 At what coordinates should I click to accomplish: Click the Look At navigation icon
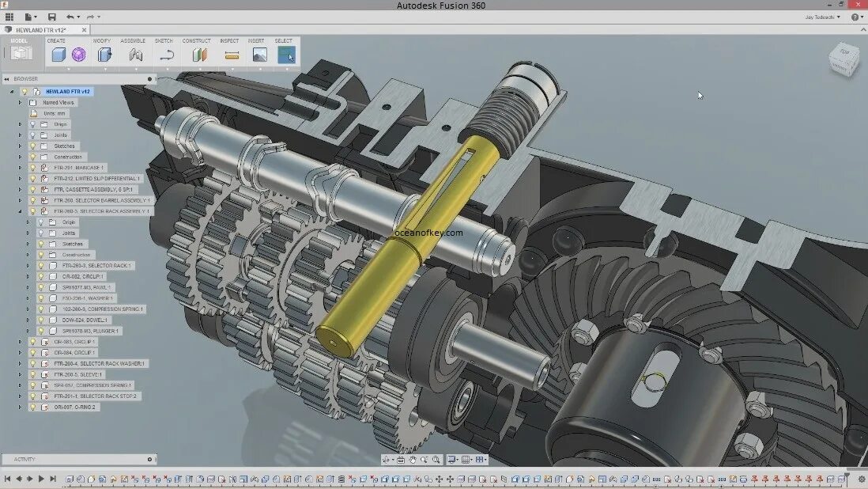(401, 460)
